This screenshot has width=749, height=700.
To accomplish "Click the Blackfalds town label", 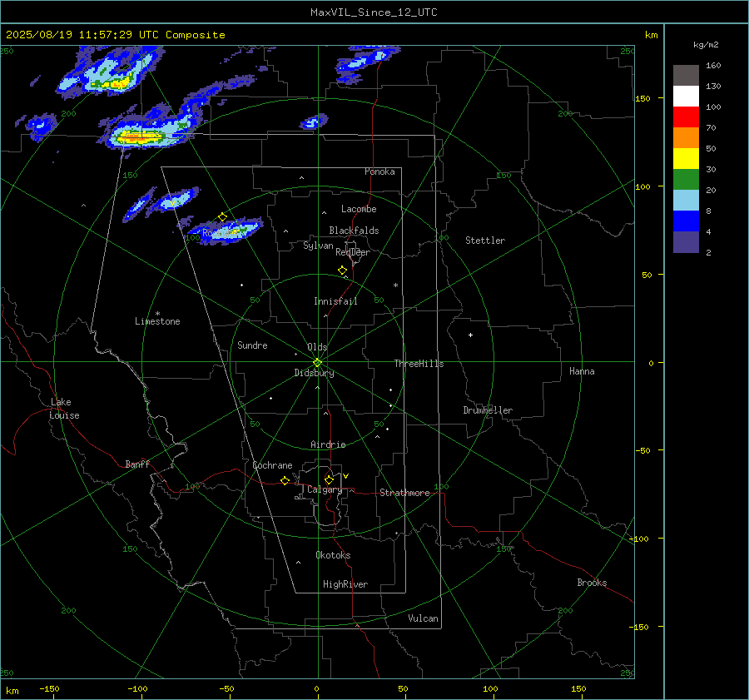I will [x=354, y=231].
